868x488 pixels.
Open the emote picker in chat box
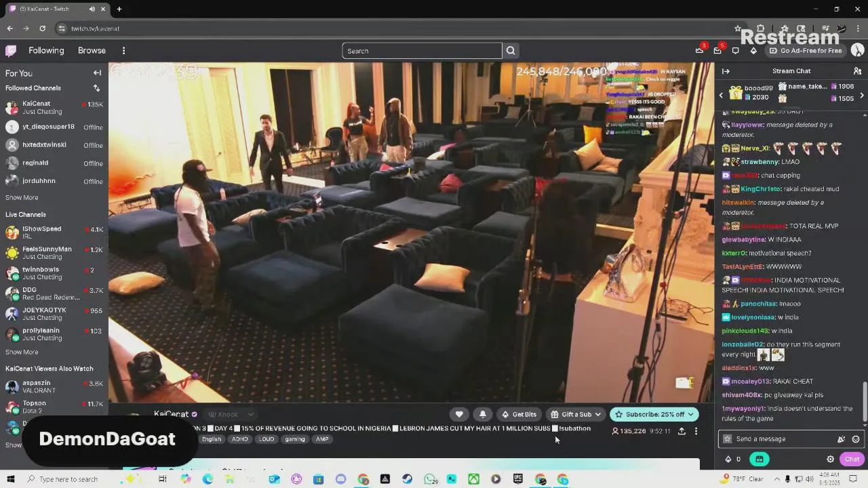[856, 439]
